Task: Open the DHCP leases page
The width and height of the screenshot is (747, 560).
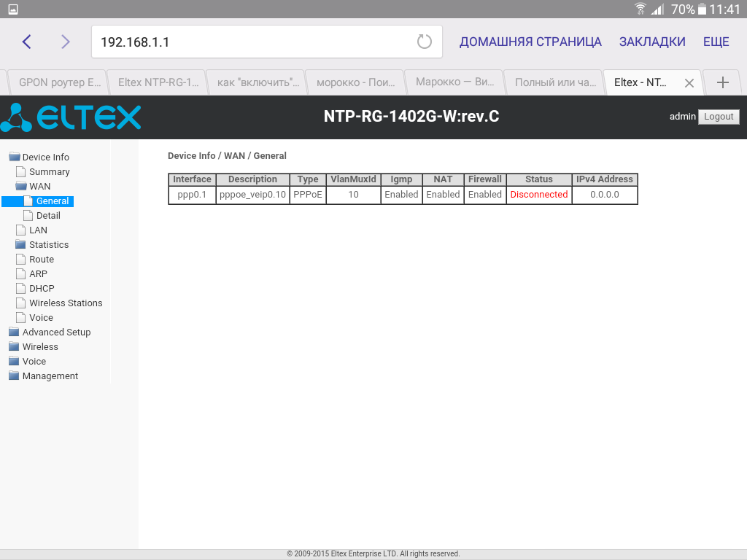Action: tap(42, 289)
